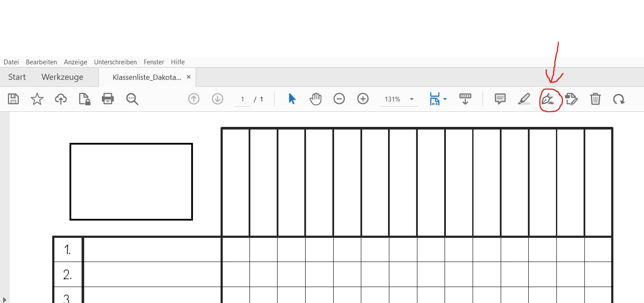Activate the arrow selection tool
Image resolution: width=644 pixels, height=303 pixels.
292,99
